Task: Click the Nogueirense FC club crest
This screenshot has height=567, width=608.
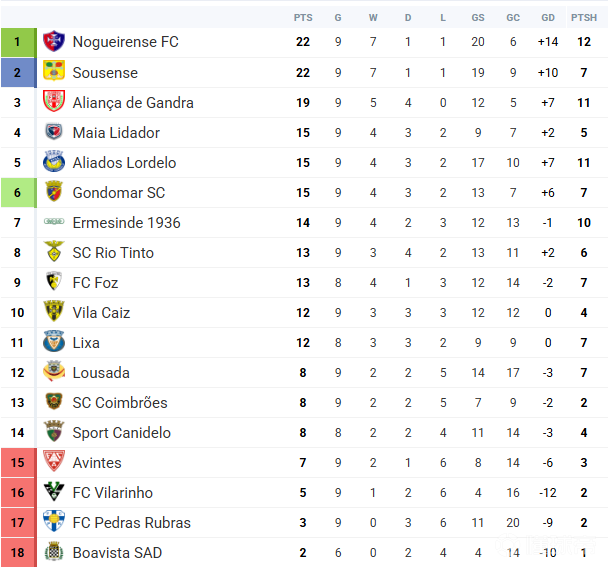Action: [54, 42]
